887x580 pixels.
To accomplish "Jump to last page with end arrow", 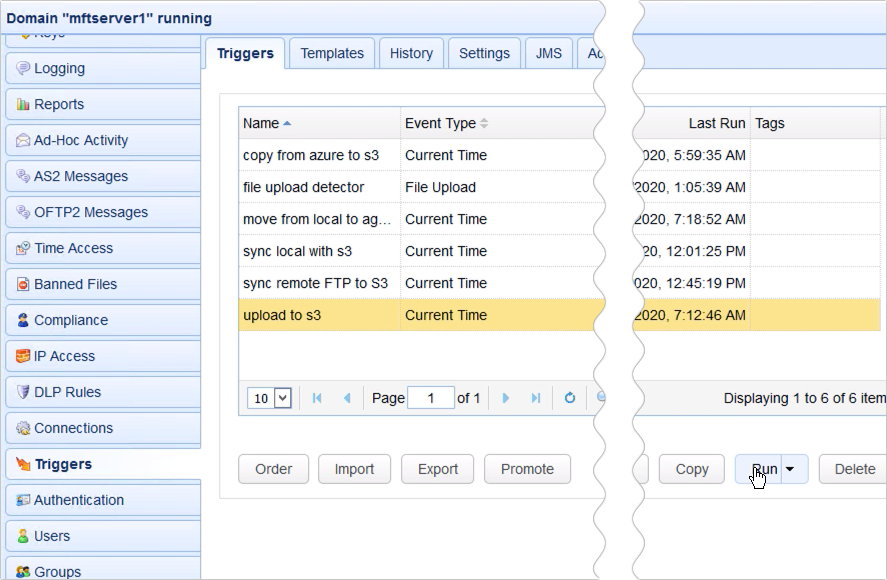I will (x=537, y=397).
